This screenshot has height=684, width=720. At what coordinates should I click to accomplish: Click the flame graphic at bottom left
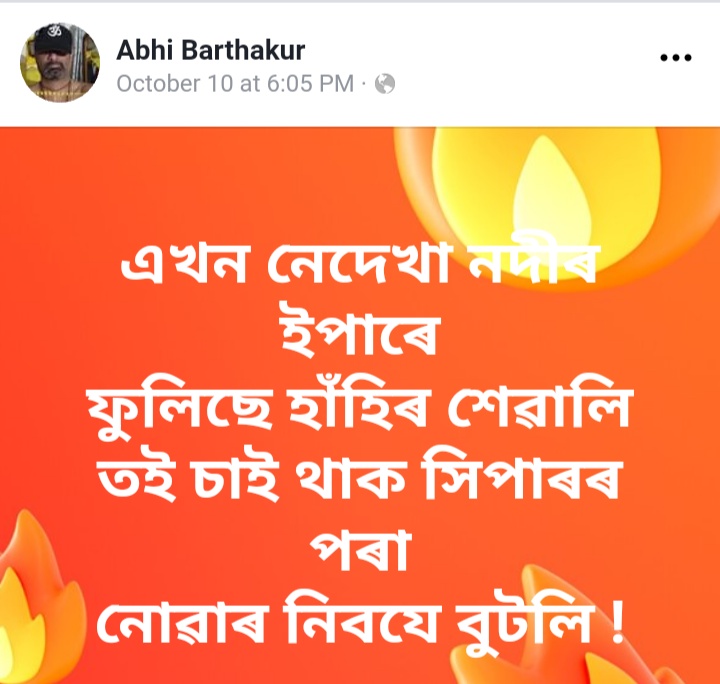coord(39,597)
